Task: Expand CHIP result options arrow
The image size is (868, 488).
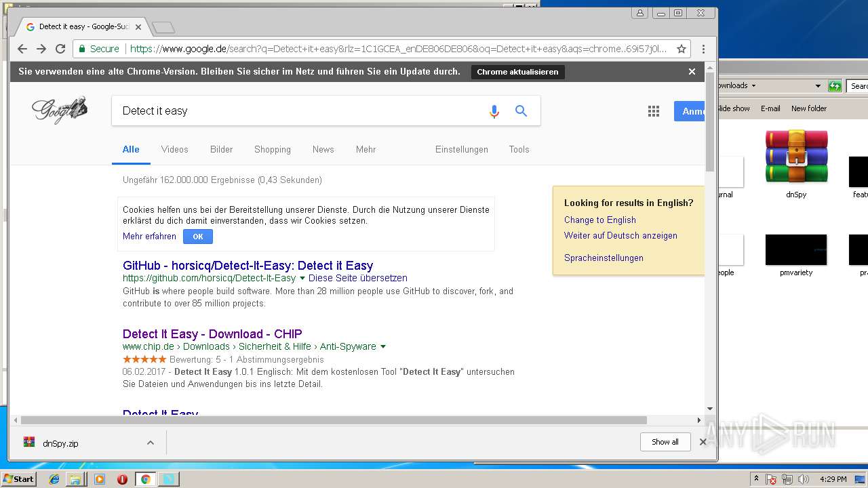Action: coord(383,347)
